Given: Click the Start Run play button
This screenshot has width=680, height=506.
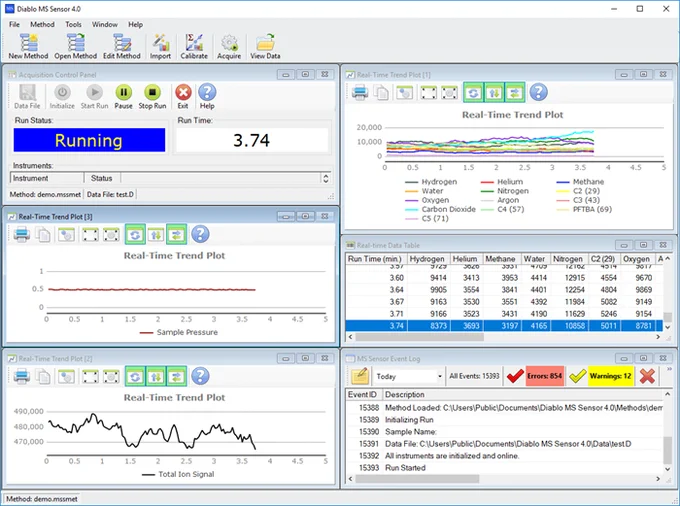Looking at the screenshot, I should point(94,96).
